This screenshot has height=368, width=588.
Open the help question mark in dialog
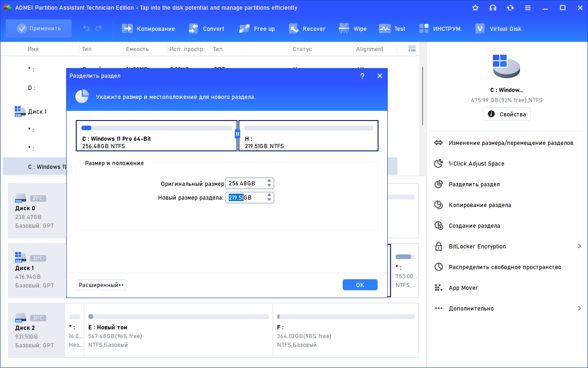coord(362,76)
